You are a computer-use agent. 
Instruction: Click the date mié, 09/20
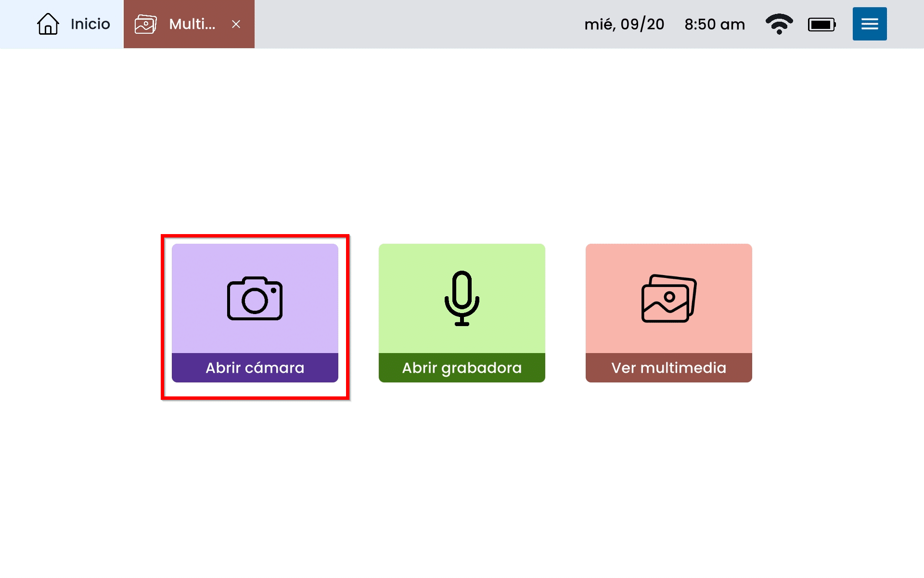[624, 24]
